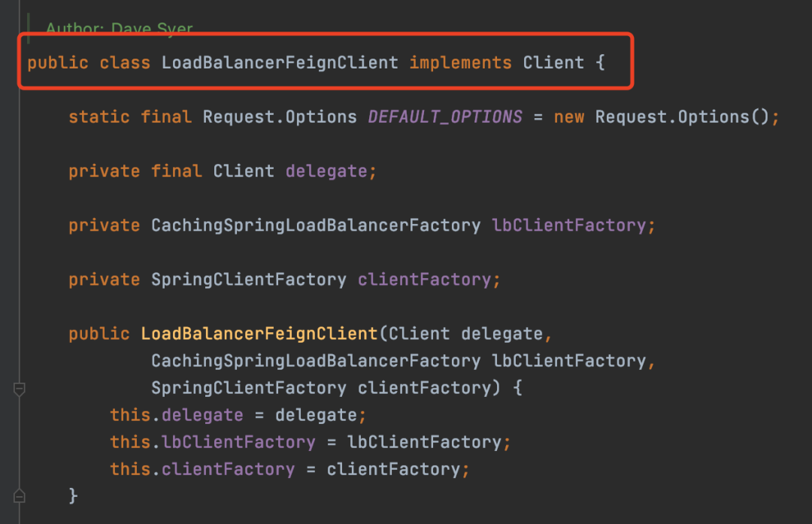Click 'this.clientFactory' in the assignment line
The image size is (812, 524).
pyautogui.click(x=202, y=469)
